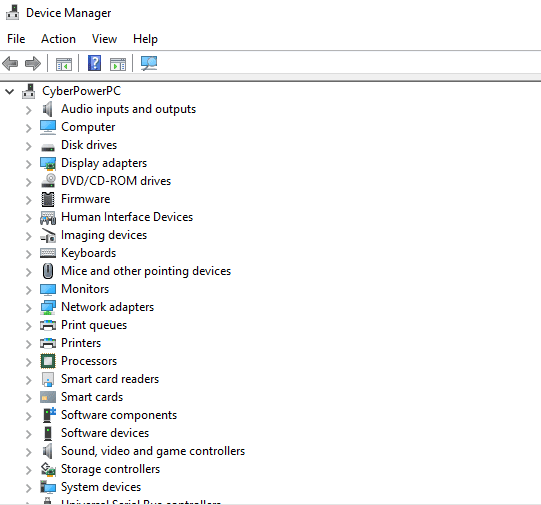Expand the Network adapters chevron
The width and height of the screenshot is (541, 505).
coord(29,308)
